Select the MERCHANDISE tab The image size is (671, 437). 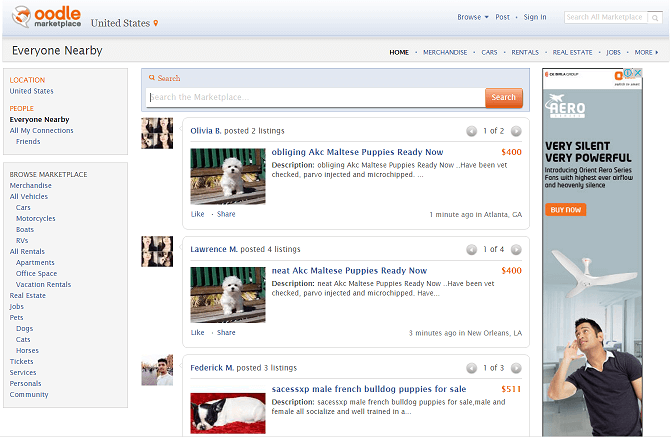click(445, 52)
